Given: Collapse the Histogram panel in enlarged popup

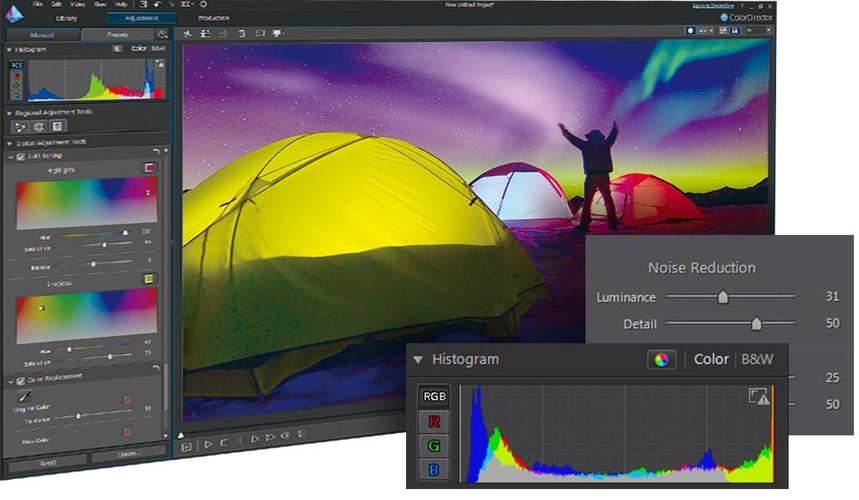Looking at the screenshot, I should tap(418, 359).
